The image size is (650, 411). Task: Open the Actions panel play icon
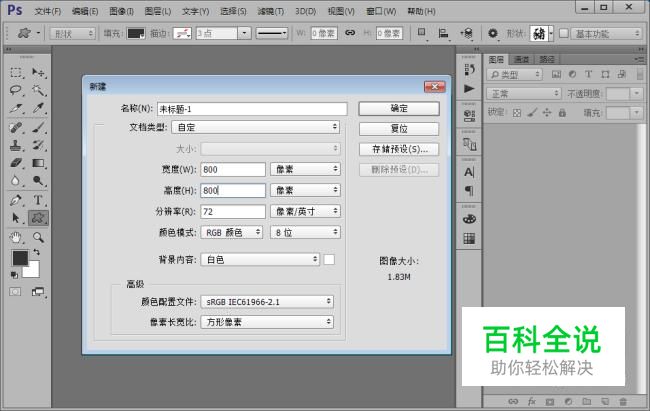469,88
